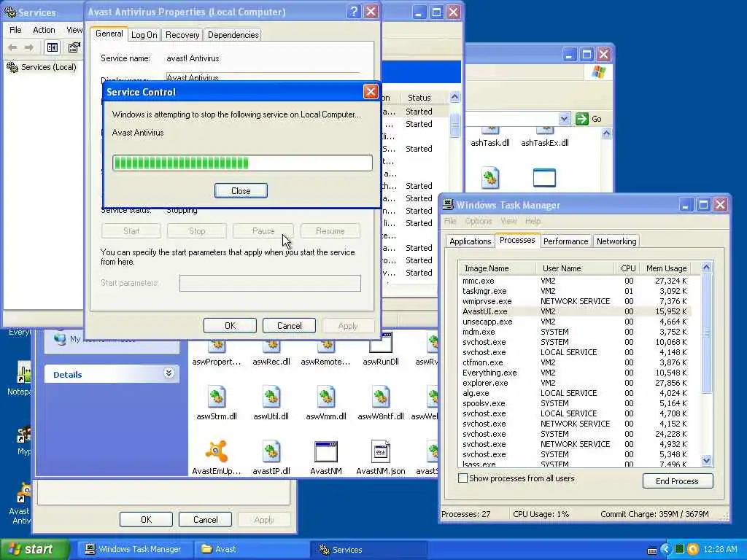
Task: Switch to the Recovery tab
Action: coord(182,35)
